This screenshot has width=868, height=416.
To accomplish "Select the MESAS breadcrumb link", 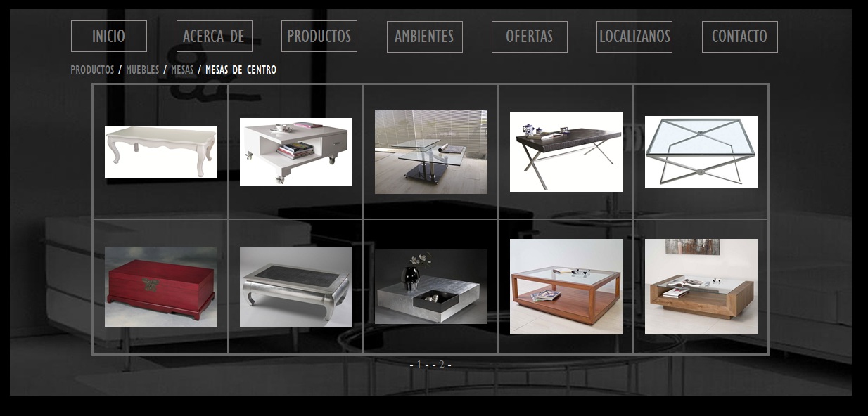I will coord(182,70).
